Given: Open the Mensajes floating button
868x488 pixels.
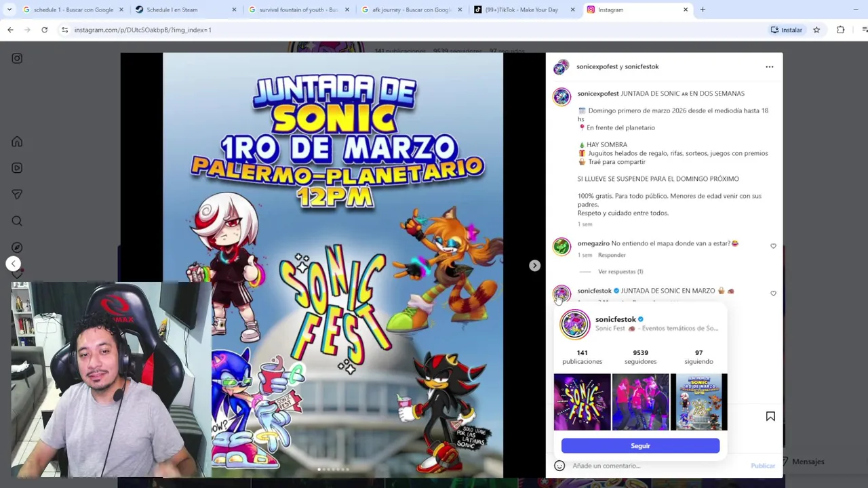Looking at the screenshot, I should tap(804, 462).
